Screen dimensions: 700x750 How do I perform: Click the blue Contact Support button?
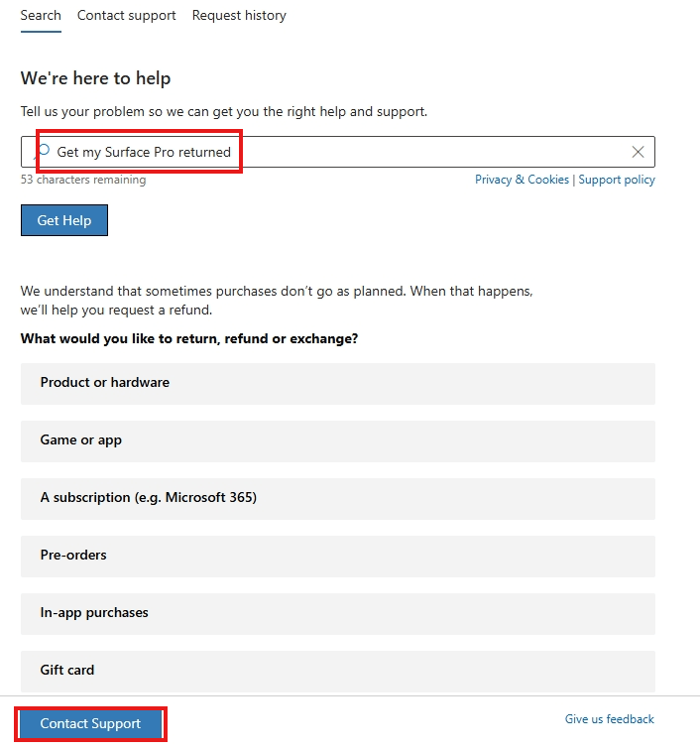coord(90,723)
